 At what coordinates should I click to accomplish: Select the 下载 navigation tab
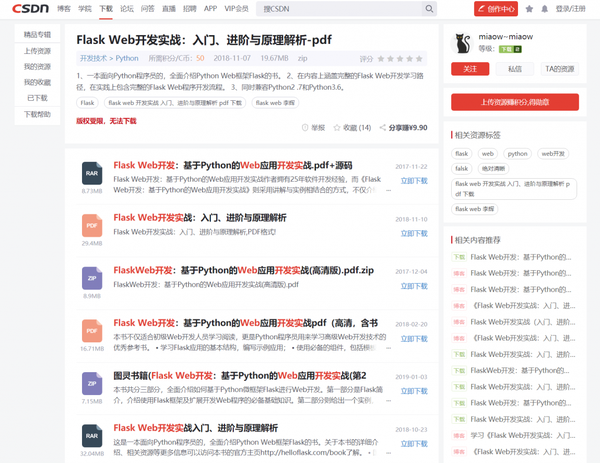(106, 8)
